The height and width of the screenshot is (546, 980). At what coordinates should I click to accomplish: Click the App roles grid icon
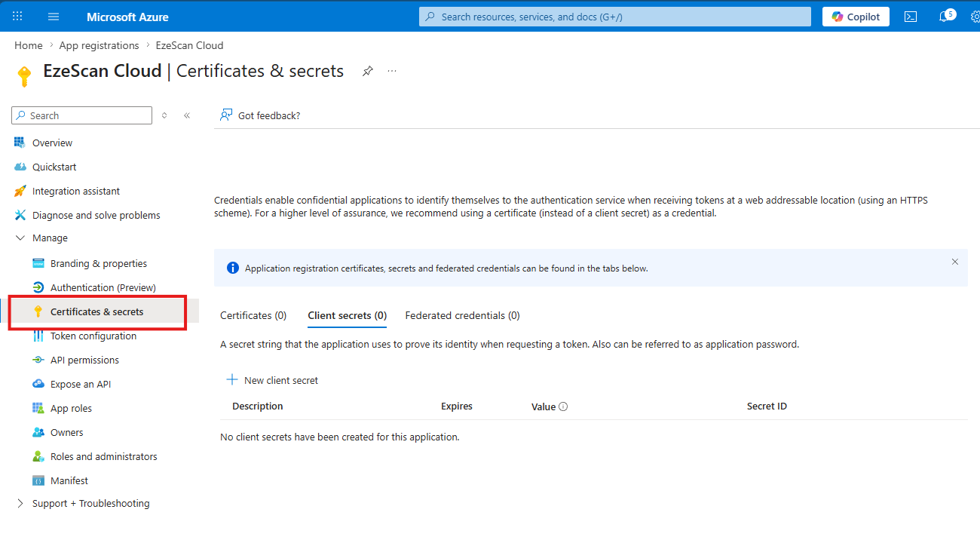pos(38,408)
